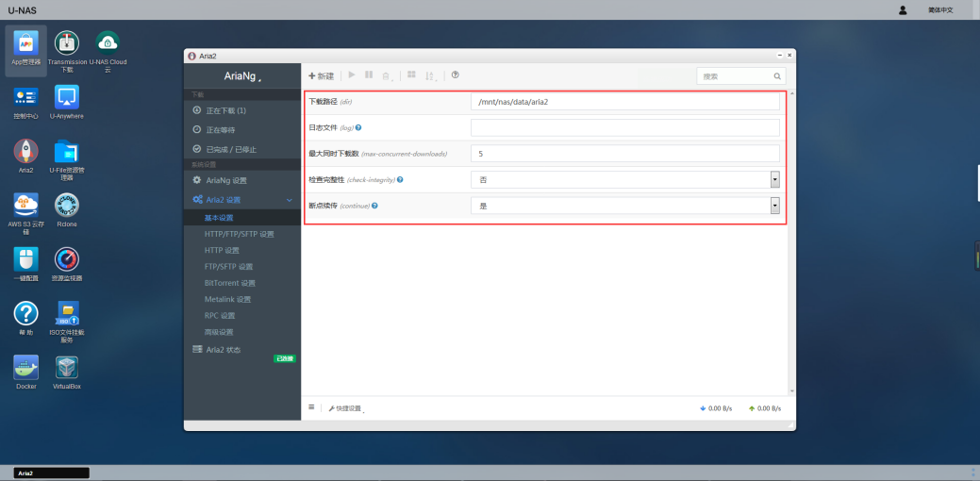Open the 断点续传 dropdown showing 是
The height and width of the screenshot is (481, 980).
pos(625,206)
